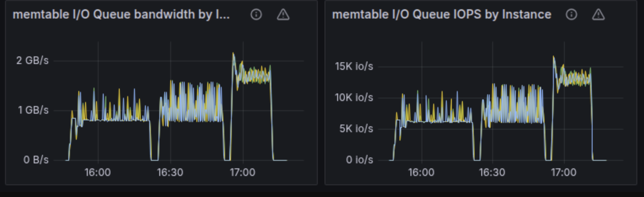The width and height of the screenshot is (644, 197).
Task: Show info icon for IOPS panel
Action: tap(571, 15)
